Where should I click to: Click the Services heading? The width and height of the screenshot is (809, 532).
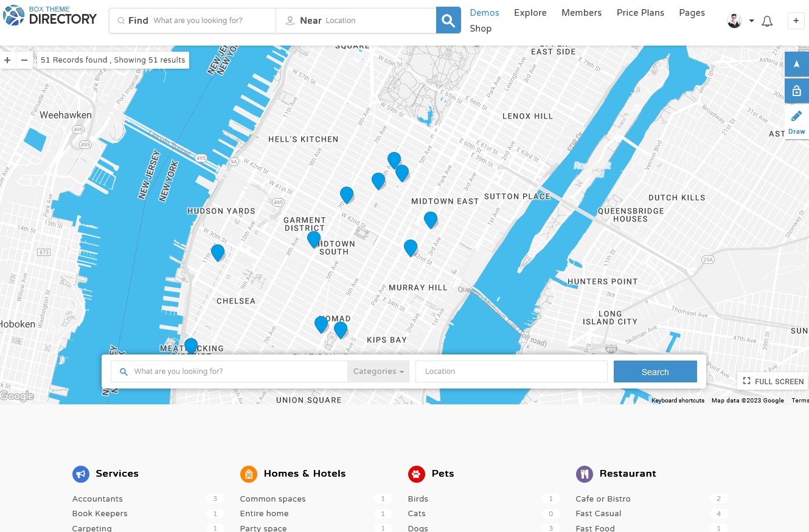pos(117,474)
